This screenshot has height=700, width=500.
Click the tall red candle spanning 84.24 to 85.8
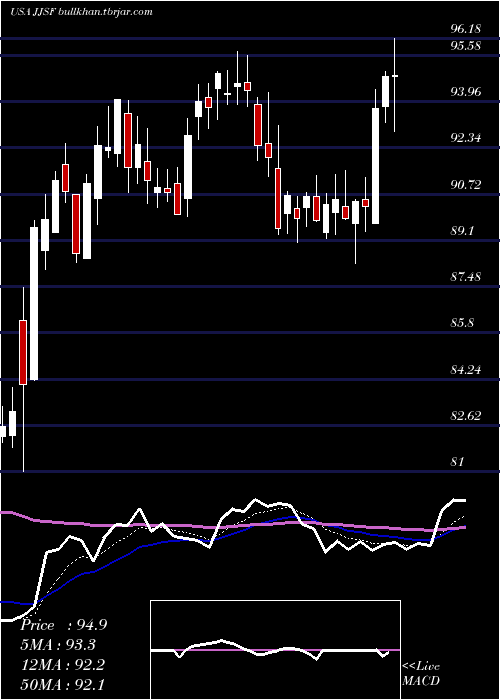pos(23,352)
